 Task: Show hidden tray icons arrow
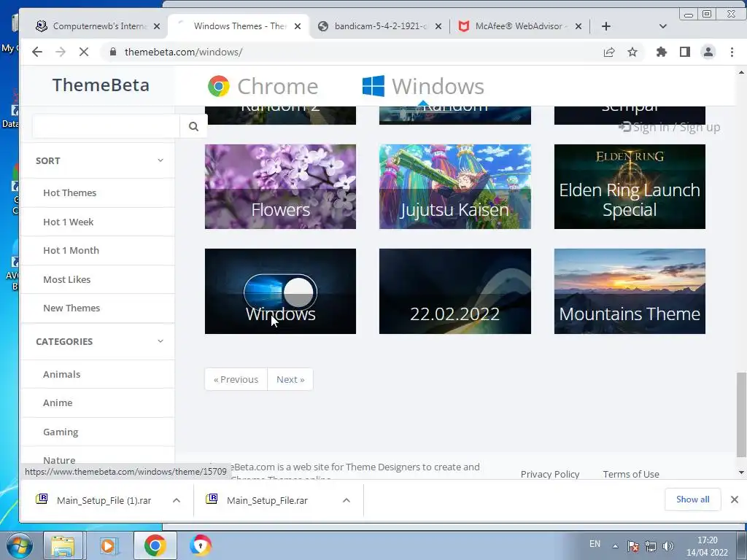pyautogui.click(x=615, y=546)
